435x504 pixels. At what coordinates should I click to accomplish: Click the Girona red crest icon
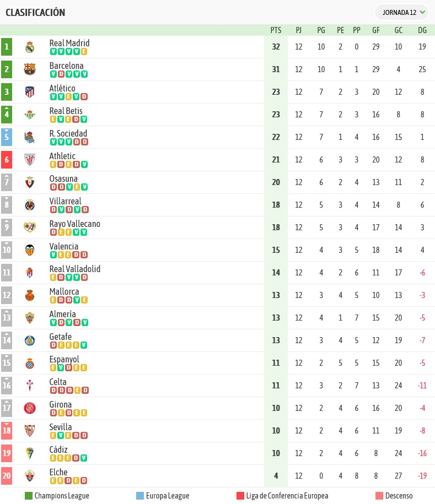30,408
